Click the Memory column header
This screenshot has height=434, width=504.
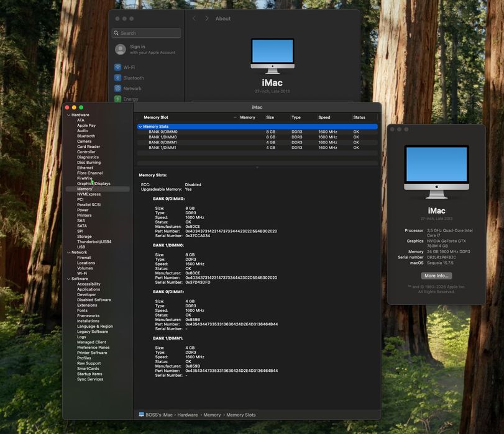click(x=247, y=117)
